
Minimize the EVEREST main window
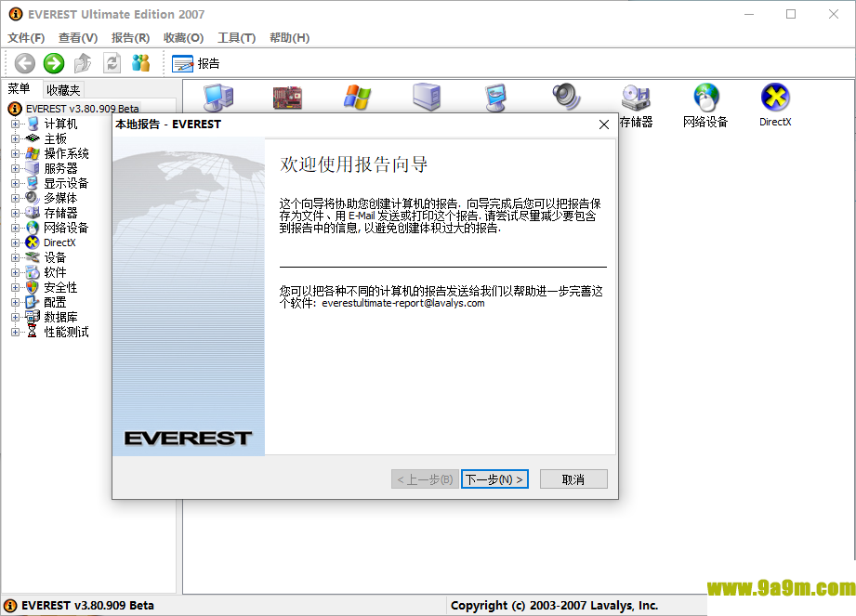749,14
